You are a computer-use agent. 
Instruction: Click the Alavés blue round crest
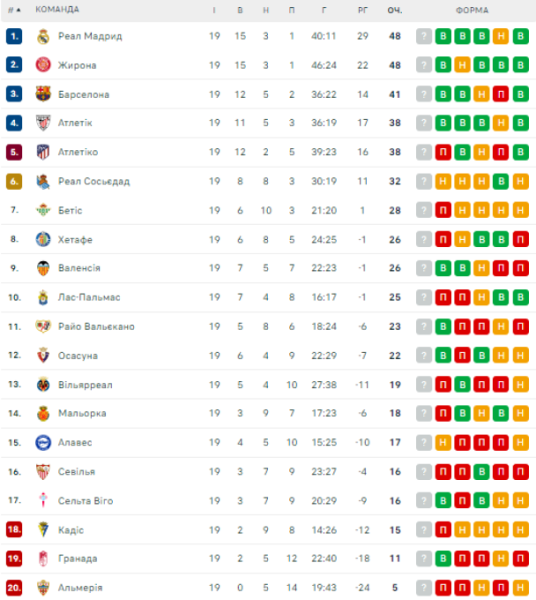pos(43,443)
